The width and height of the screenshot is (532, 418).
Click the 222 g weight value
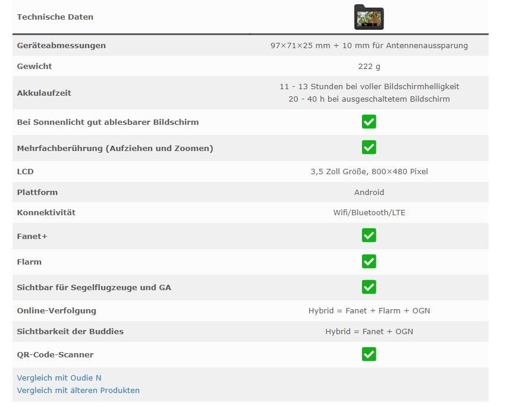[369, 67]
